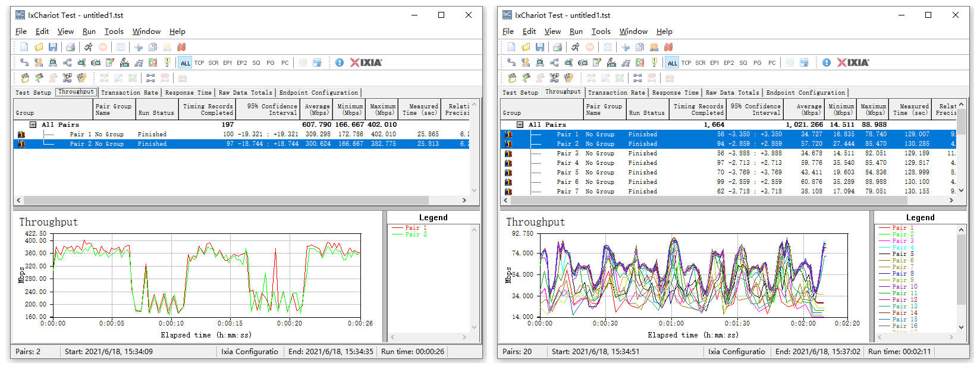The image size is (980, 369).
Task: Toggle the ALL filter in the left window
Action: tap(186, 62)
